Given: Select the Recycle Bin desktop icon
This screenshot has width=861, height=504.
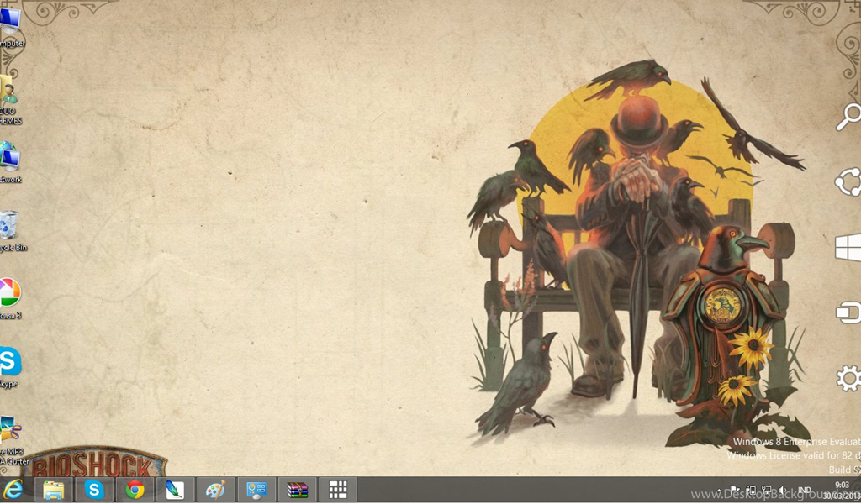Looking at the screenshot, I should 12,232.
